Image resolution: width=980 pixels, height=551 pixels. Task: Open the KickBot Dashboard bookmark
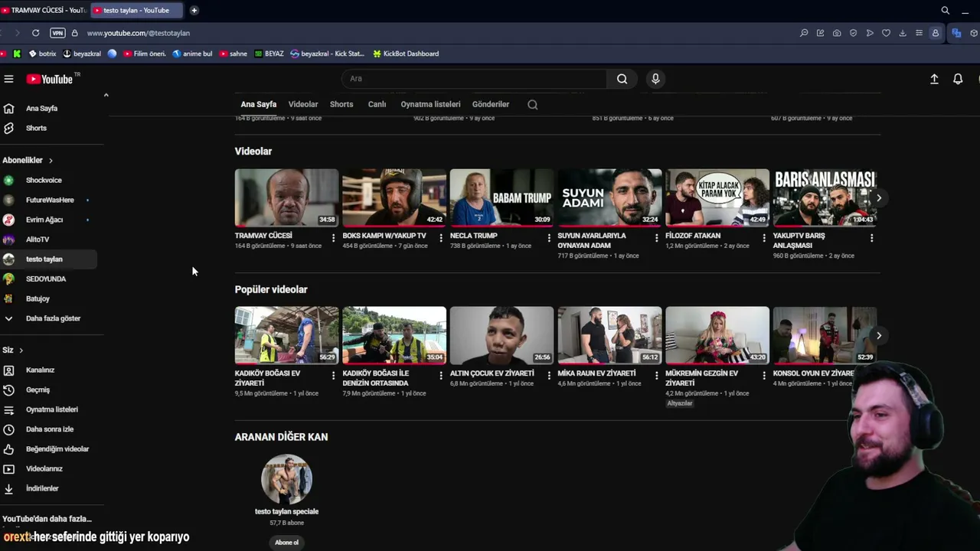(405, 54)
